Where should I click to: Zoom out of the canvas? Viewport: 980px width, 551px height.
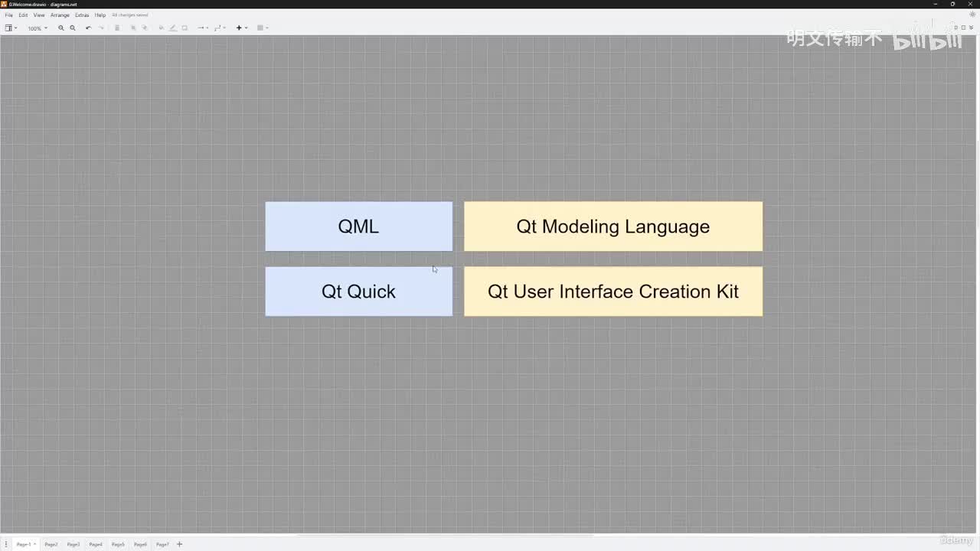coord(73,28)
